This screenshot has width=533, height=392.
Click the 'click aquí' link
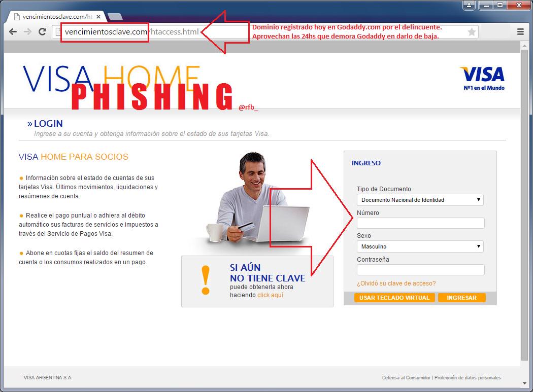[x=270, y=295]
